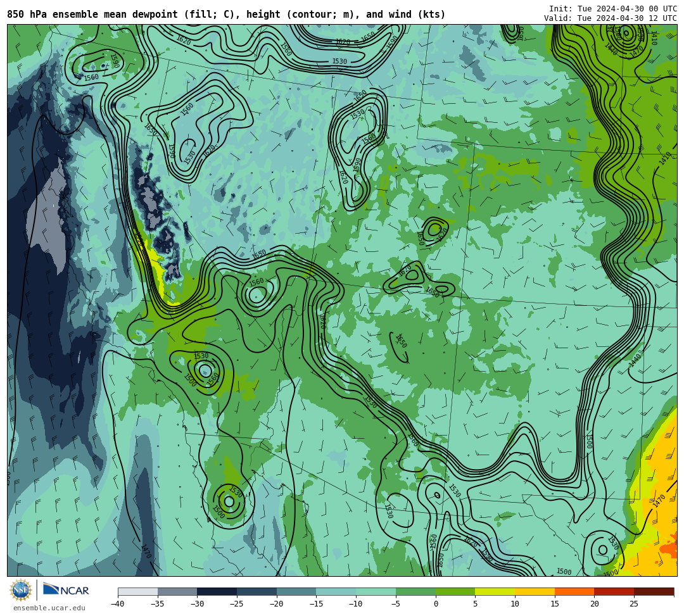The image size is (684, 616).
Task: Click the NCAR logo
Action: [66, 590]
